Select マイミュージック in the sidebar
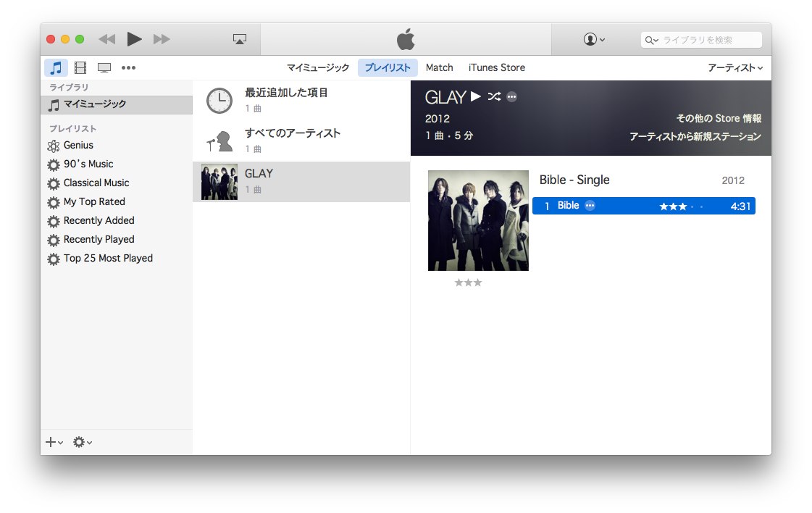Image resolution: width=812 pixels, height=513 pixels. point(117,104)
